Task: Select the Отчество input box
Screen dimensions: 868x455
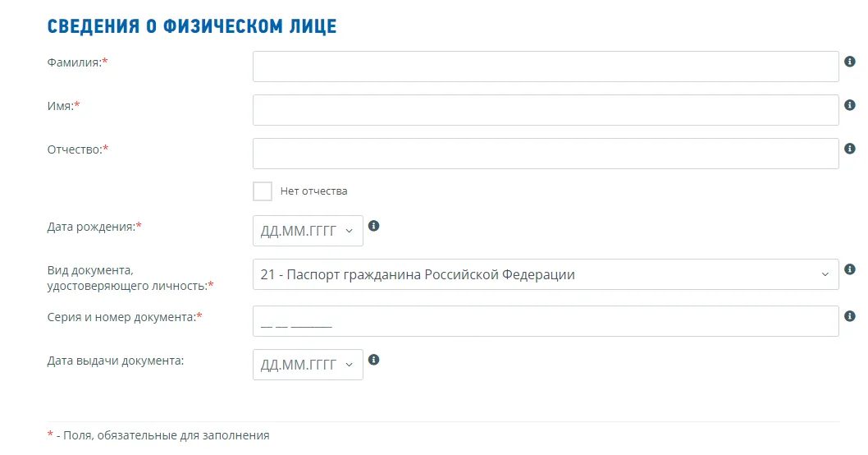Action: click(546, 154)
